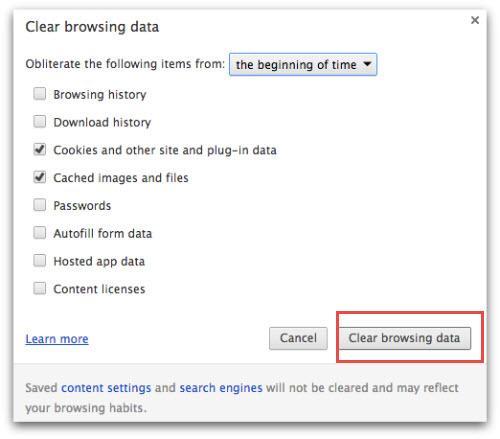This screenshot has width=500, height=439.
Task: Open the time range dropdown
Action: pos(303,64)
